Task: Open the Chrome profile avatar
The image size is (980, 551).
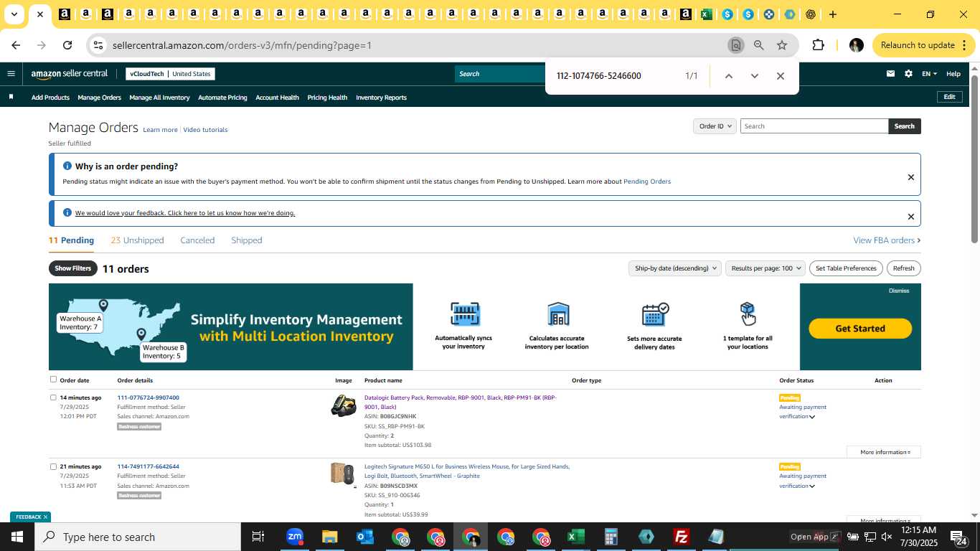Action: (856, 45)
